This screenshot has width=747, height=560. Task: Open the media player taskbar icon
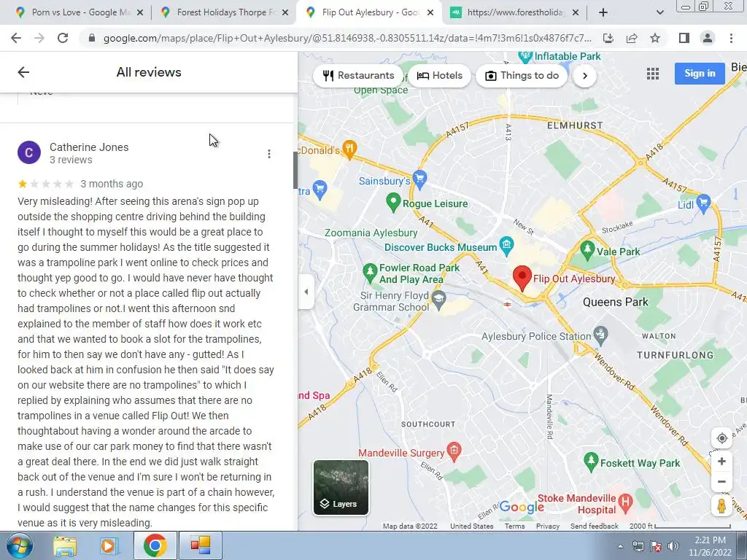pyautogui.click(x=109, y=545)
